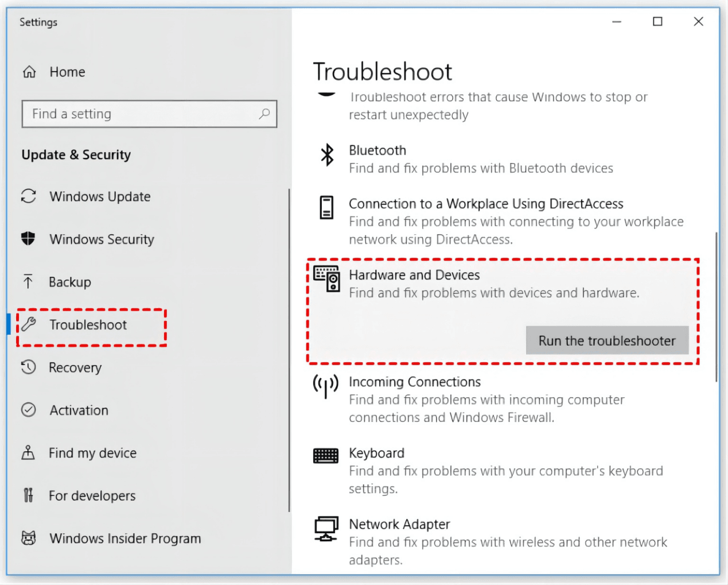Select the Bluetooth troubleshooter entry
Viewport: 728px width, 585px height.
[377, 150]
